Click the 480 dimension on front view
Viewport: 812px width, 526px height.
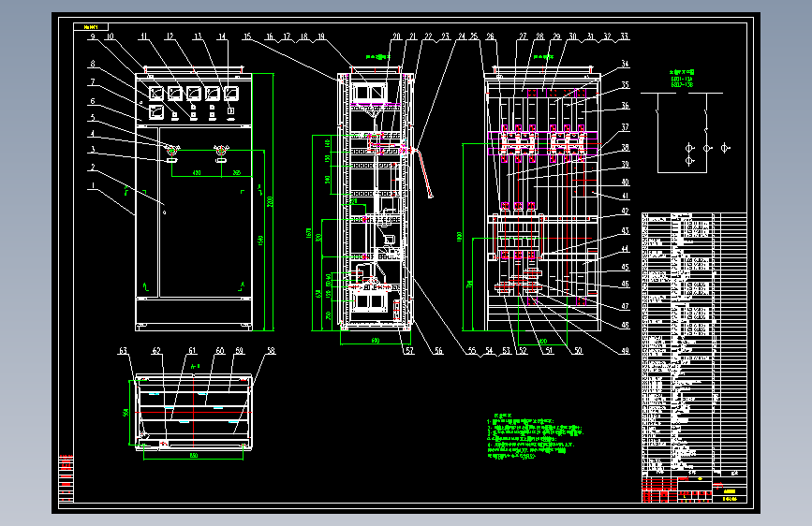pos(197,172)
